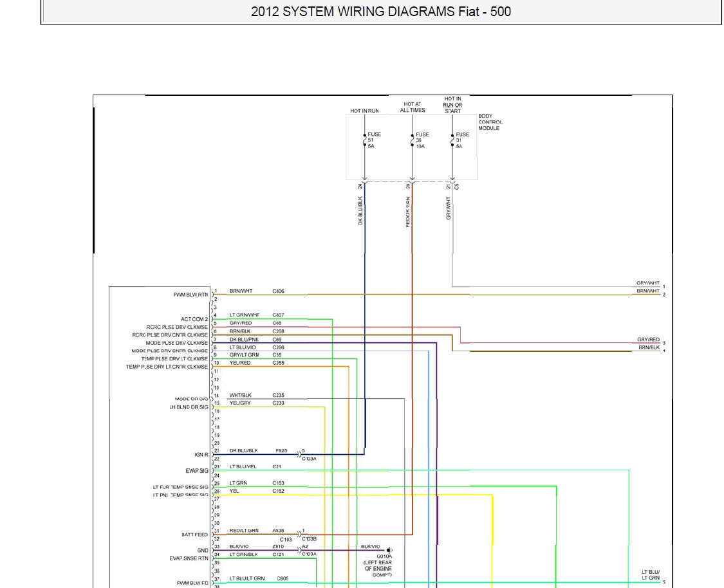Select the 'RED/LT GRN' wire label

(244, 530)
